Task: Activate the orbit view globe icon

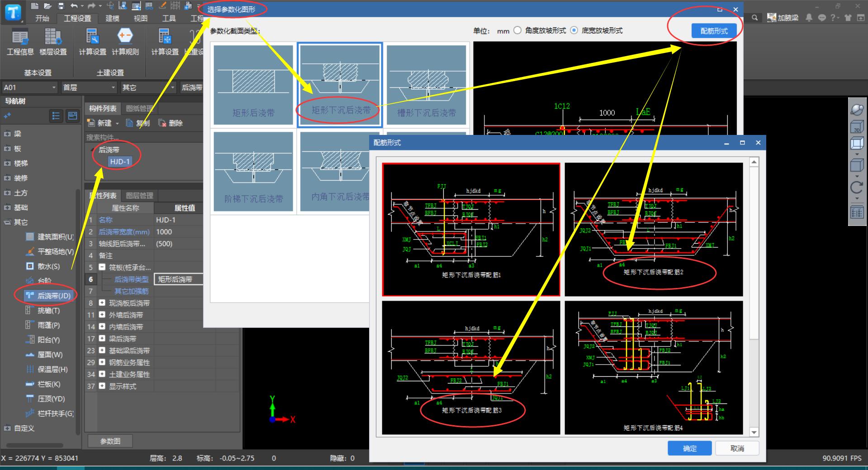Action: pyautogui.click(x=857, y=110)
